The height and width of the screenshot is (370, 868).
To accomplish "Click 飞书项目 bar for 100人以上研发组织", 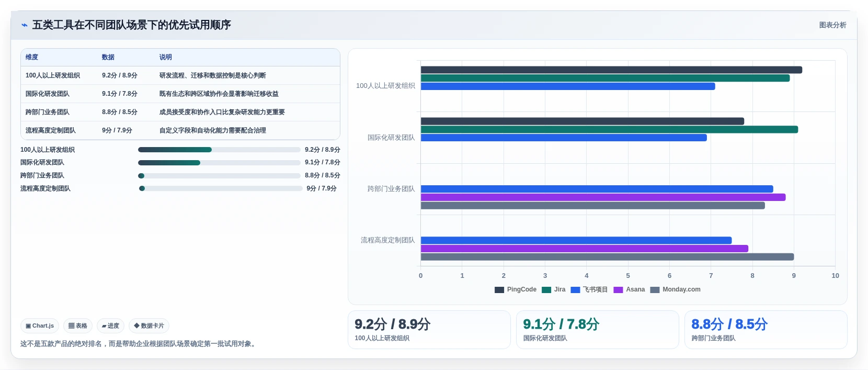I will (568, 86).
